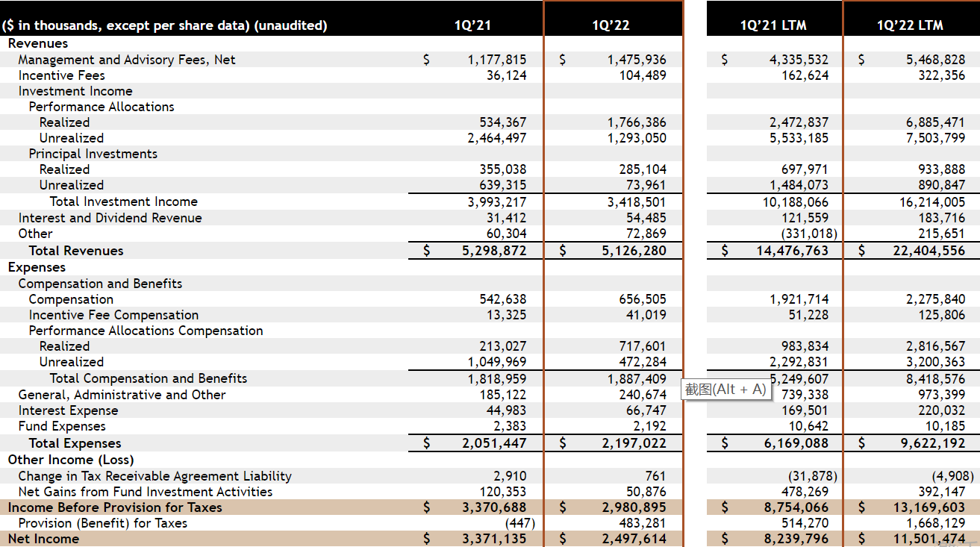Click the 'Principal Investments' row label
The height and width of the screenshot is (547, 980).
click(93, 154)
